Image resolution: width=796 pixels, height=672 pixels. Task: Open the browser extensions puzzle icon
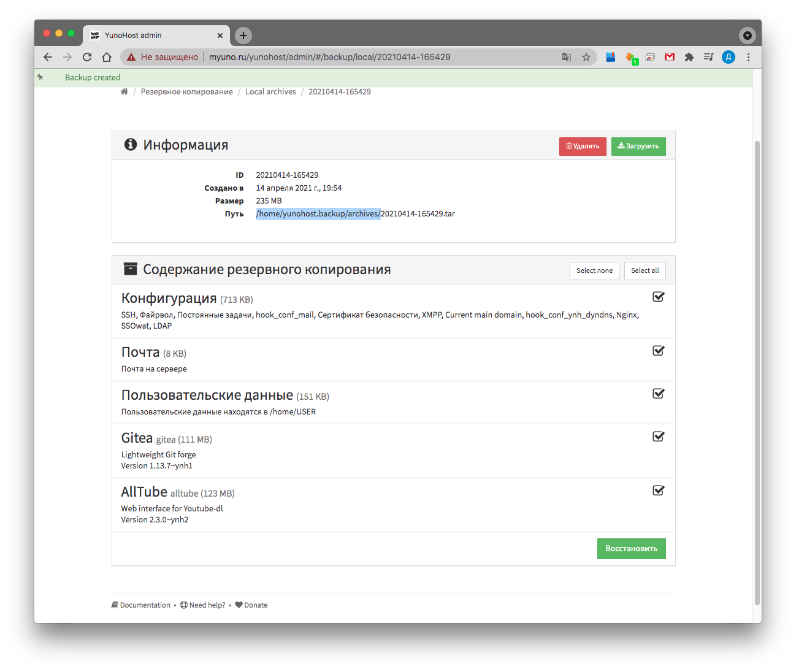[689, 57]
